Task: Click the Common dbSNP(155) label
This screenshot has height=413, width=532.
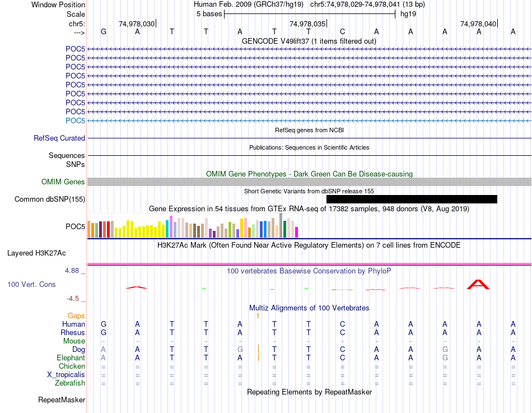Action: pos(49,199)
